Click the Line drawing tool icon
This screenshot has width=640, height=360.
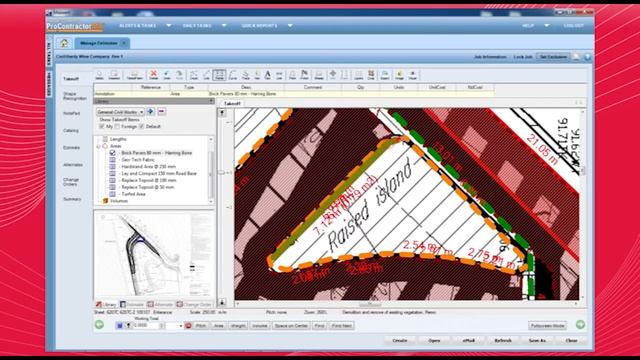207,75
